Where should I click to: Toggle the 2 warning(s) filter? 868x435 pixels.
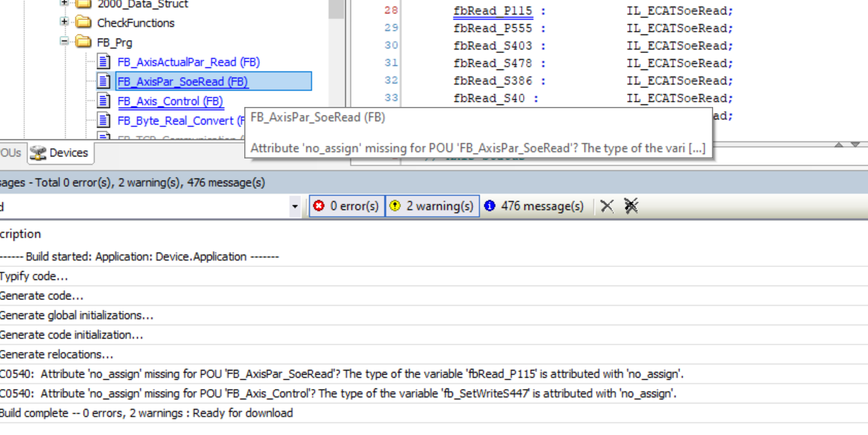point(433,206)
